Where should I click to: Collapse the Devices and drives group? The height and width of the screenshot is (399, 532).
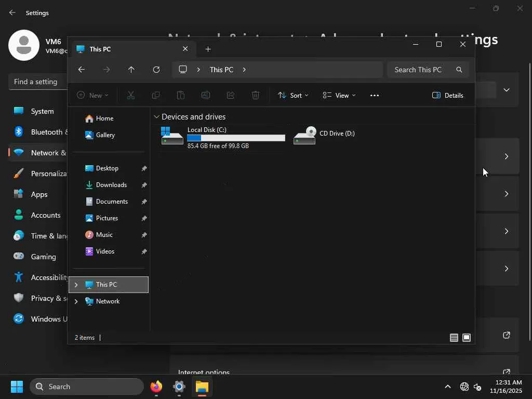point(156,117)
